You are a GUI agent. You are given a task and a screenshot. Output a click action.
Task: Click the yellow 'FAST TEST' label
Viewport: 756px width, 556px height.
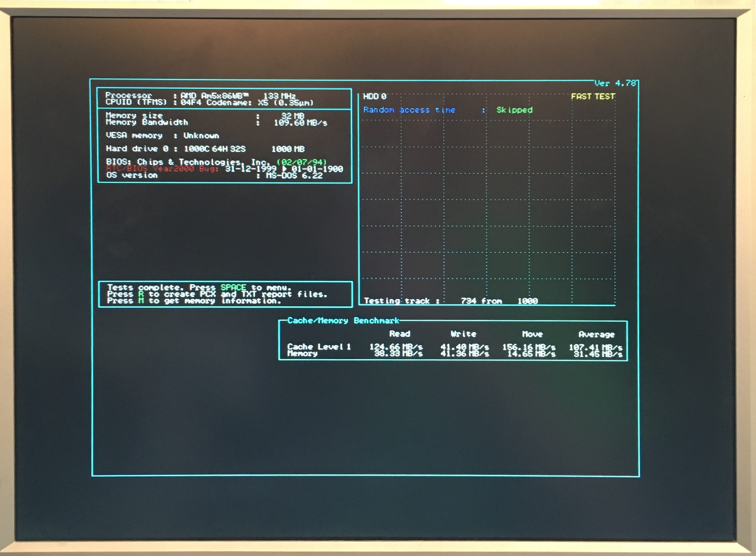point(593,97)
